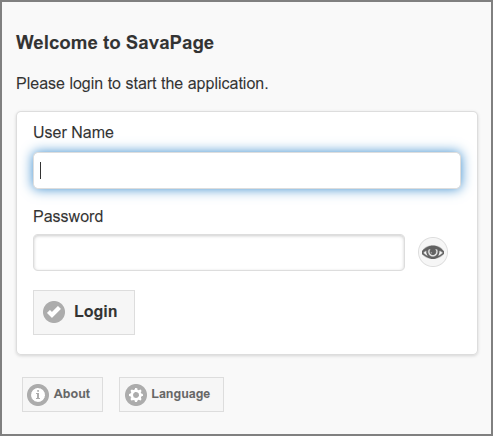Click the checkmark icon on Login
This screenshot has width=493, height=436.
[x=54, y=312]
